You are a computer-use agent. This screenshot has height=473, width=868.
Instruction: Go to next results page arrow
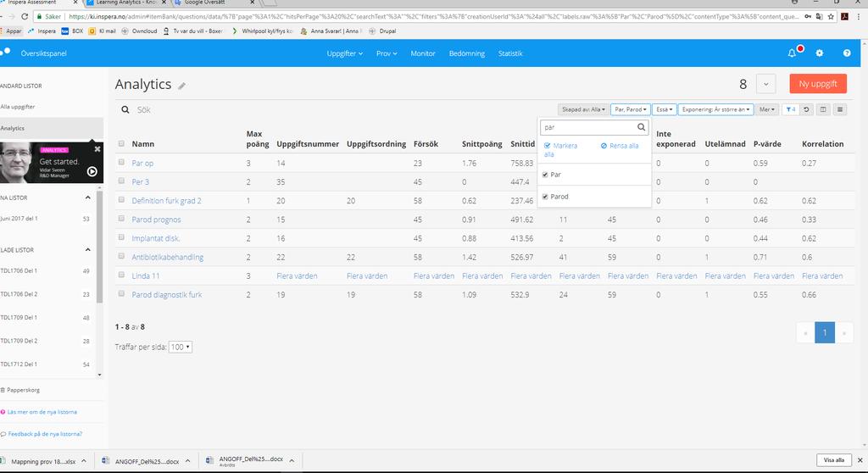[844, 333]
